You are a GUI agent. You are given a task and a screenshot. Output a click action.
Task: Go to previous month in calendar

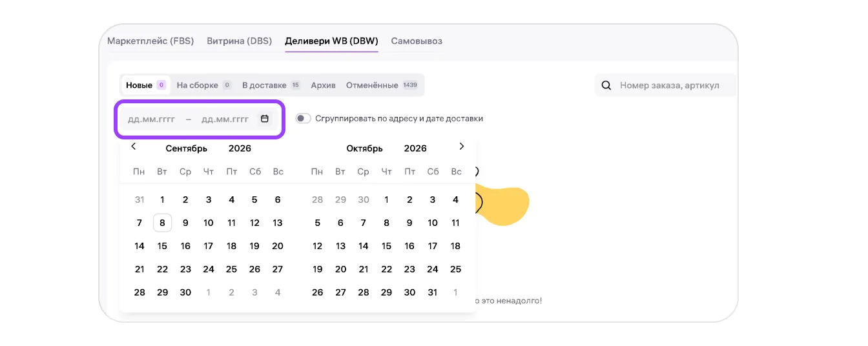click(x=133, y=147)
